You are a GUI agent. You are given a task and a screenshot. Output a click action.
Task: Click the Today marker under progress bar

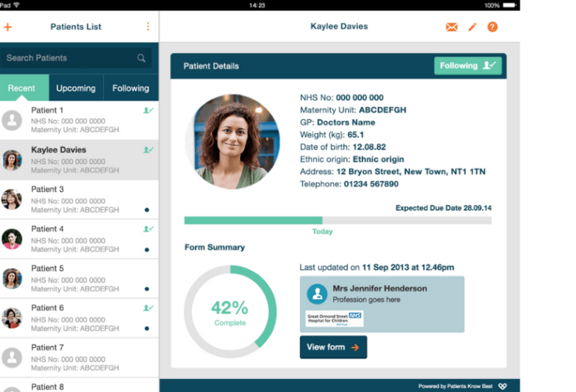pos(323,232)
